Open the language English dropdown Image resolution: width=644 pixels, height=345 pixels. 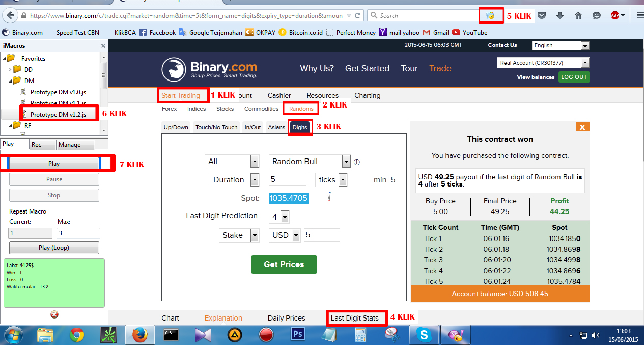561,45
